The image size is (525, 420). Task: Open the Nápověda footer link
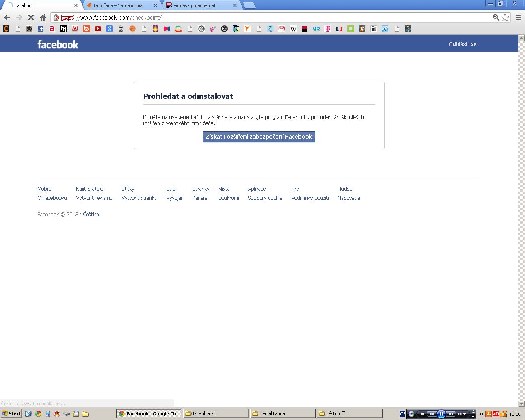coord(349,198)
